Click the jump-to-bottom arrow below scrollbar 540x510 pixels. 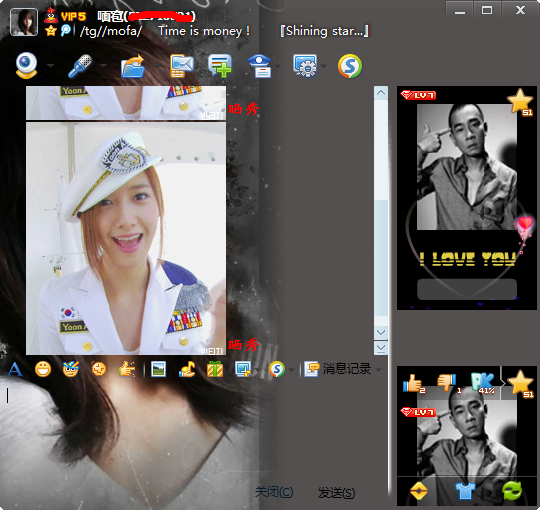pos(381,348)
